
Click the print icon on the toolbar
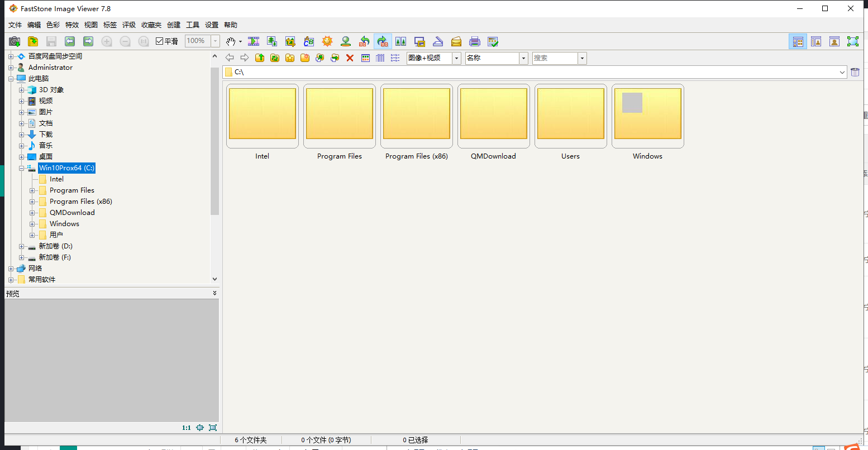(475, 41)
